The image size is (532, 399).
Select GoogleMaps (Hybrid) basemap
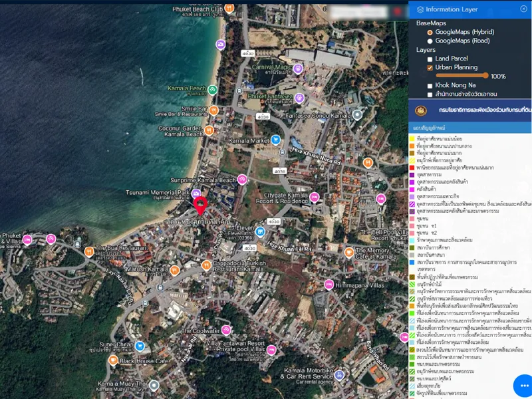[x=430, y=32]
